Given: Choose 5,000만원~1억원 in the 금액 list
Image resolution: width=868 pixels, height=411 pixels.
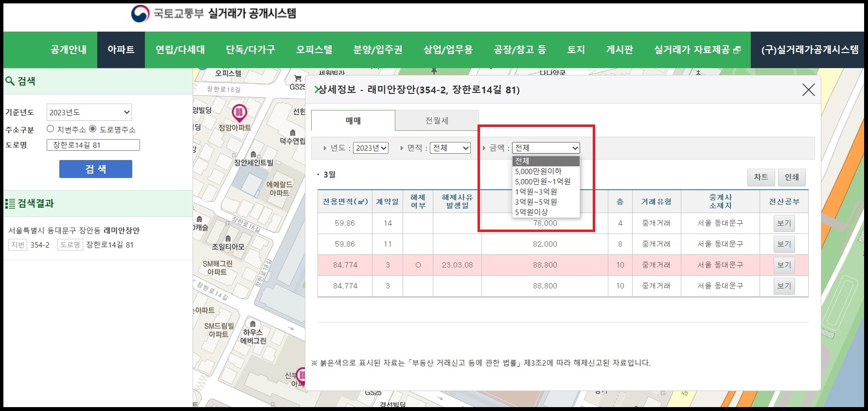Looking at the screenshot, I should 546,181.
